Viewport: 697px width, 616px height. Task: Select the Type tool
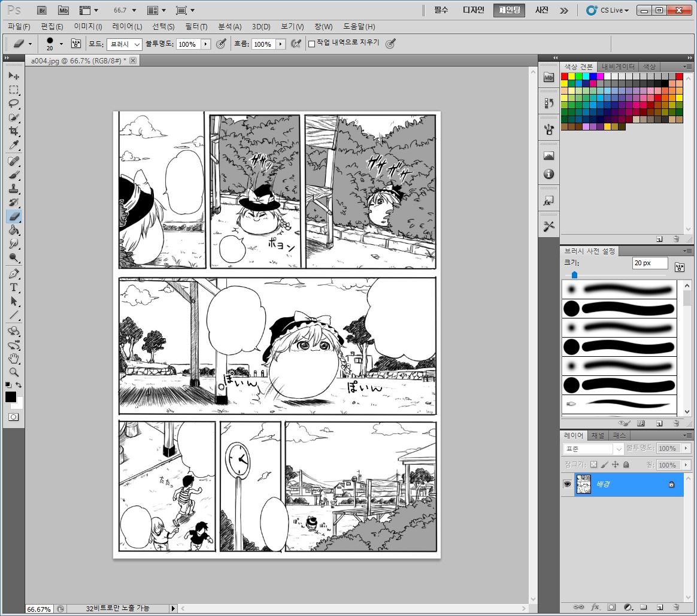click(14, 287)
